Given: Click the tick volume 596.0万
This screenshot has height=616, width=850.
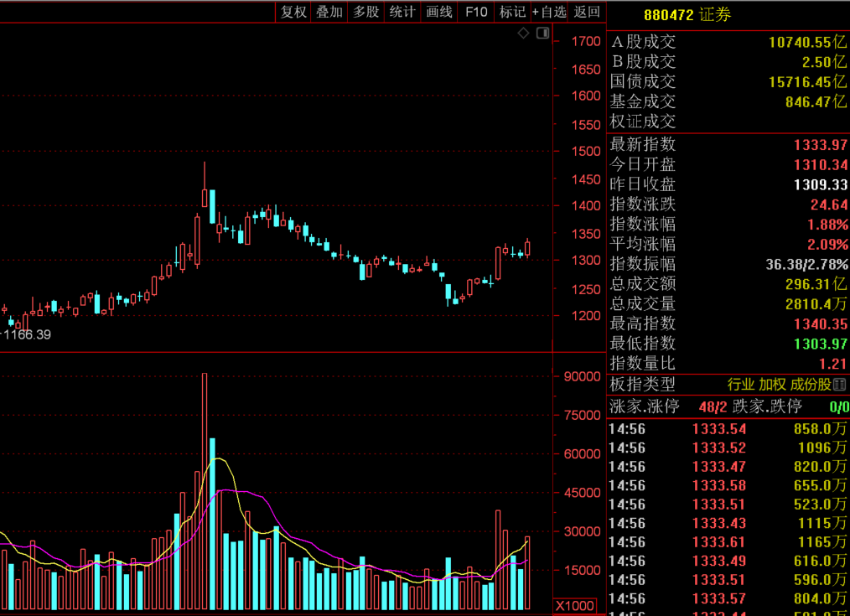Looking at the screenshot, I should 820,580.
